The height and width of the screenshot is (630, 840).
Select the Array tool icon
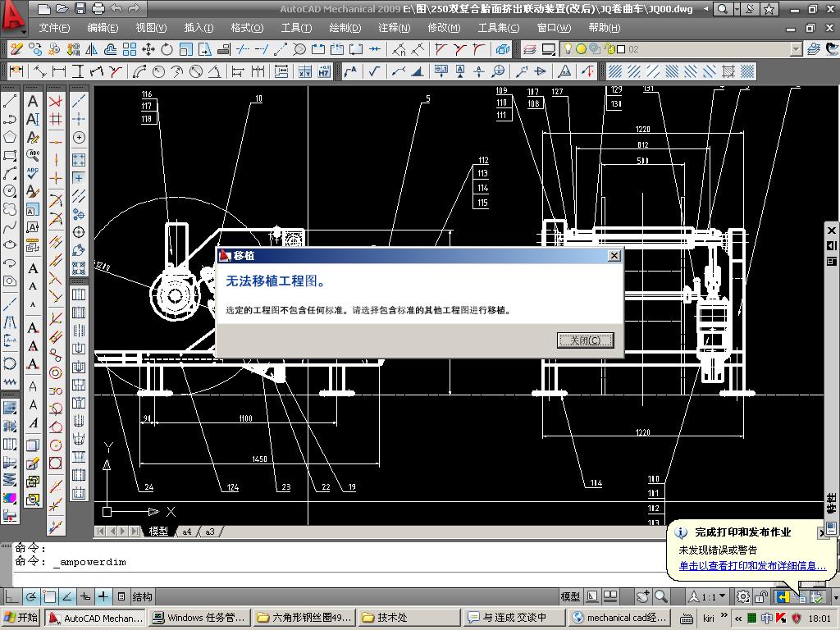(x=129, y=50)
